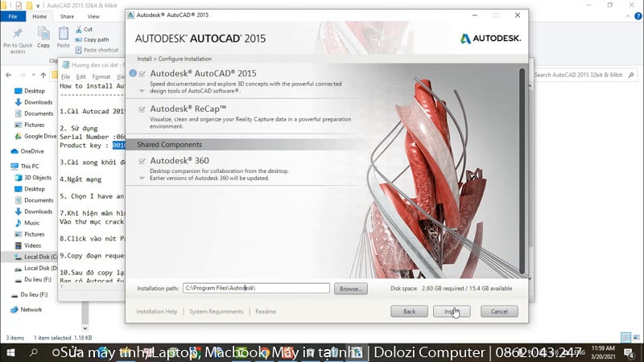Select Downloads under Quick access
This screenshot has height=362, width=644.
click(34, 102)
